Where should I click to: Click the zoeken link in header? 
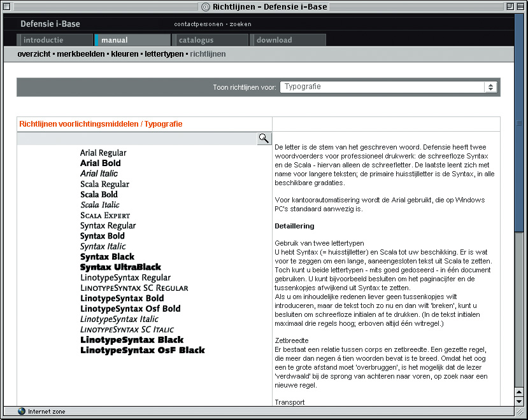tap(240, 24)
